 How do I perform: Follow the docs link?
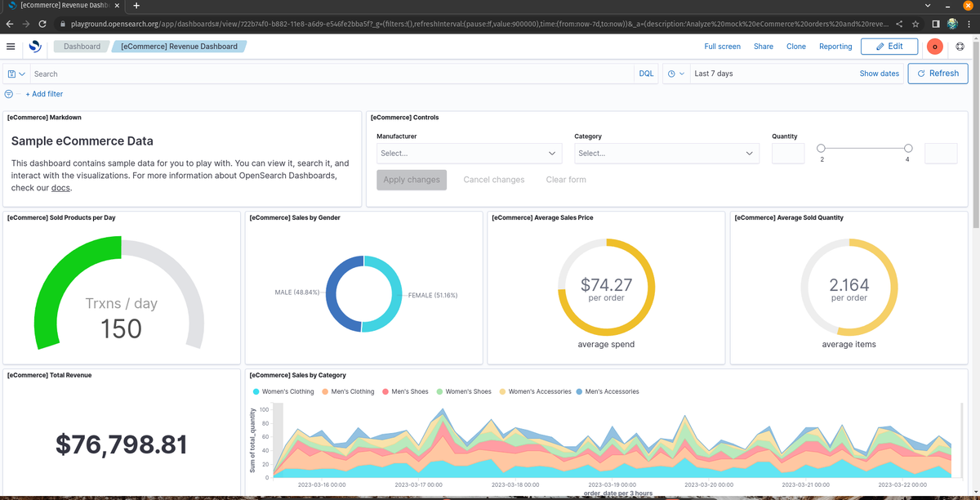coord(60,188)
